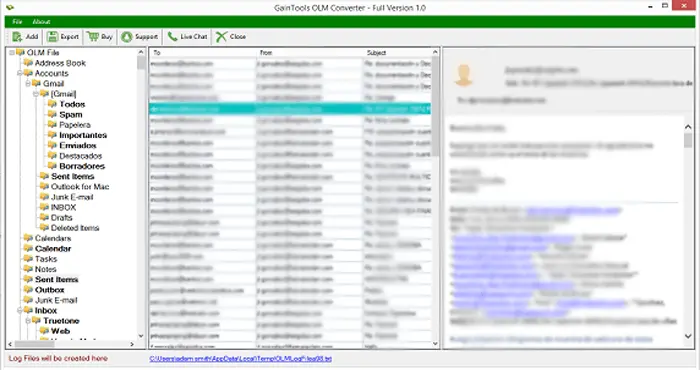The image size is (700, 370).
Task: Open the File menu
Action: (17, 21)
